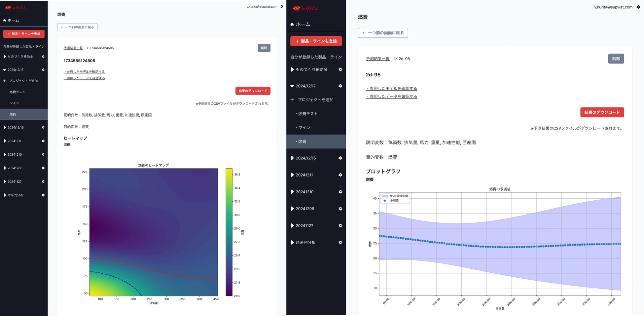Open the gear for ものづくり補助金 in the left window
This screenshot has width=644, height=316.
[43, 57]
